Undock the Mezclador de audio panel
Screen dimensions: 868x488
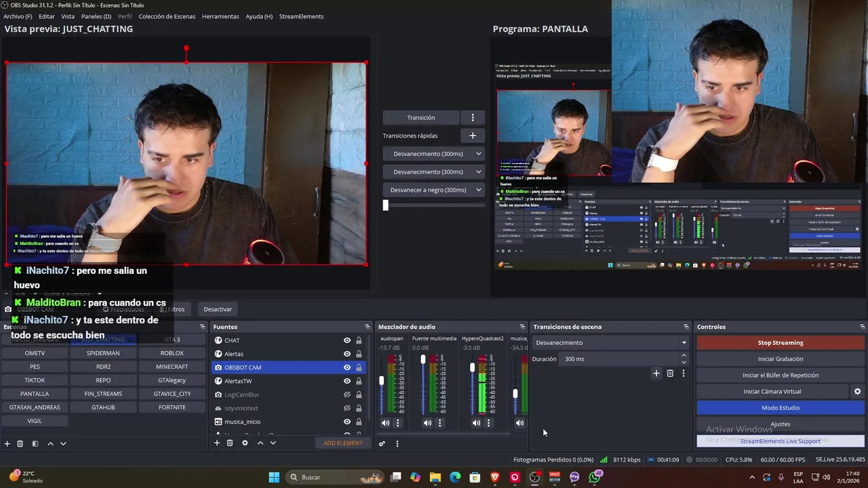pyautogui.click(x=522, y=327)
